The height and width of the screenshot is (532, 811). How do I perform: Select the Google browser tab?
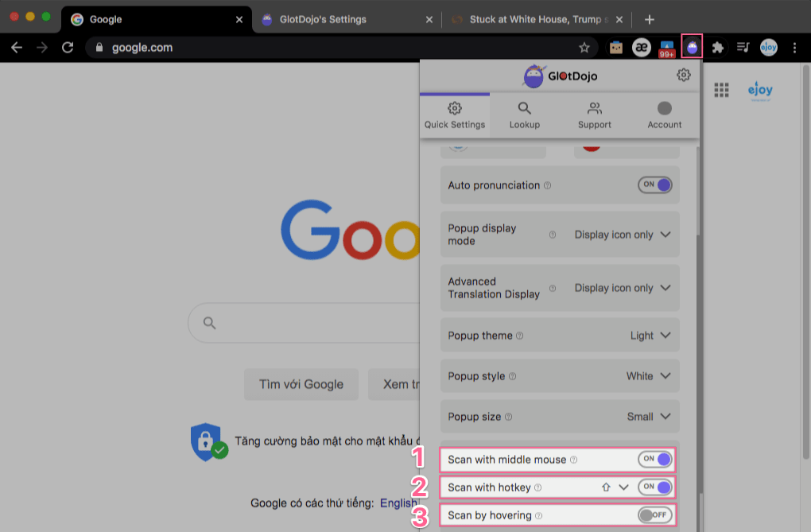(157, 20)
